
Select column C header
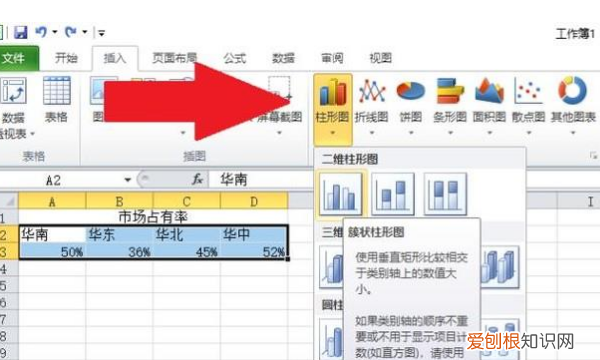pos(187,201)
